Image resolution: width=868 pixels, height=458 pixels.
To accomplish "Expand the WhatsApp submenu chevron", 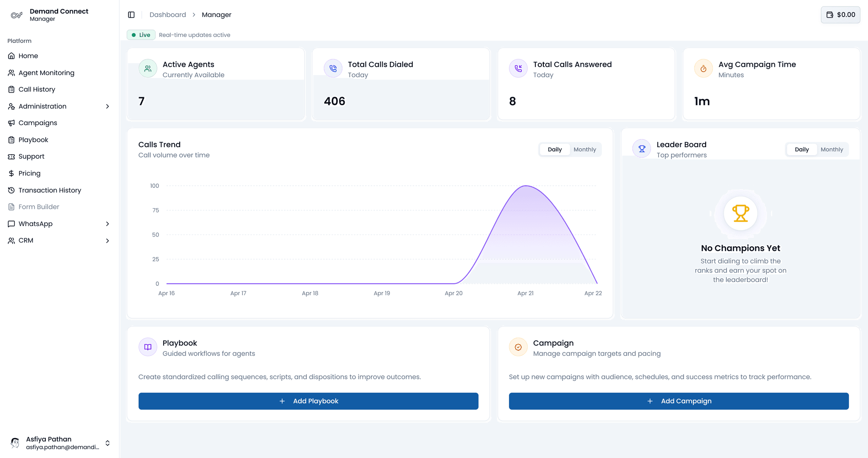I will pos(108,224).
